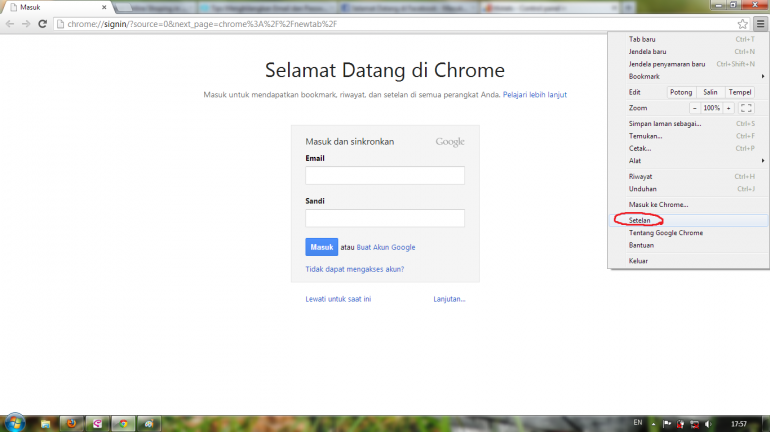Click the blue Masuk button
770x432 pixels.
coord(322,247)
